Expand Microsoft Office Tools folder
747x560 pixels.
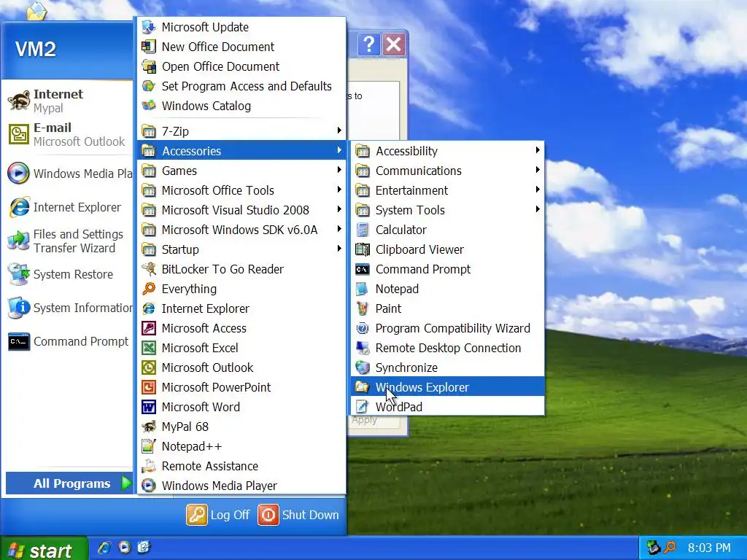[x=241, y=190]
